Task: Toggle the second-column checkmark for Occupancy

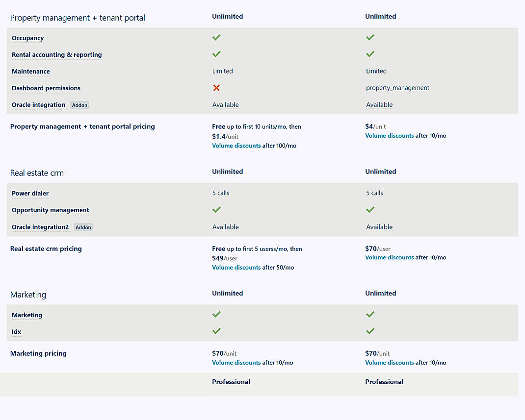Action: (370, 37)
